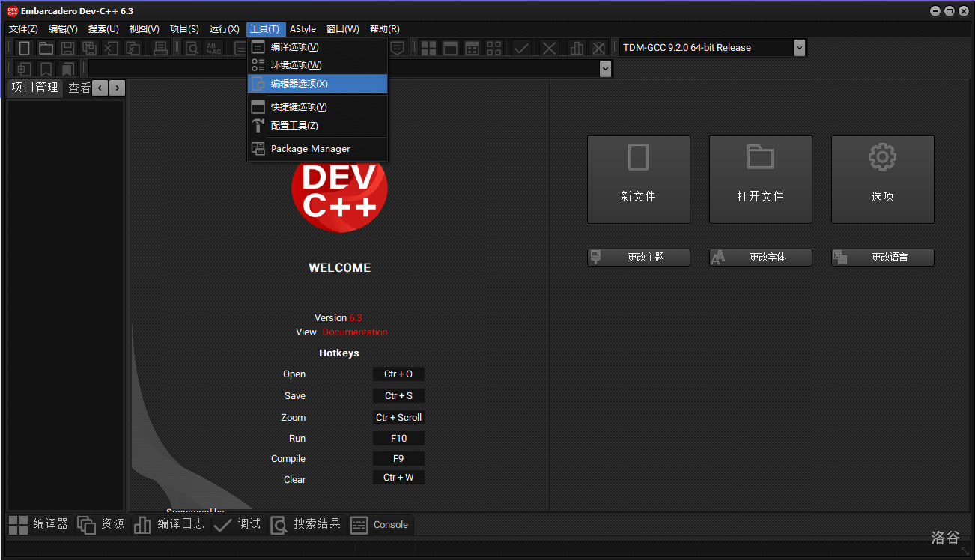Select 快捷键选项(Y) menu entry
Image resolution: width=975 pixels, height=560 pixels.
point(318,107)
